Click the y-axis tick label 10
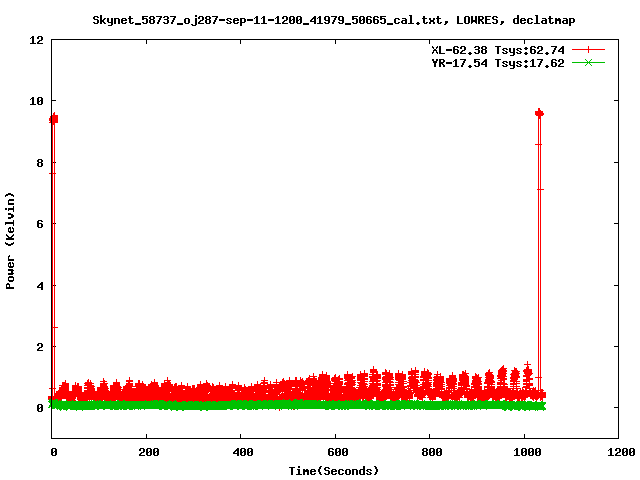Screen dimensions: 640x480 coord(36,101)
